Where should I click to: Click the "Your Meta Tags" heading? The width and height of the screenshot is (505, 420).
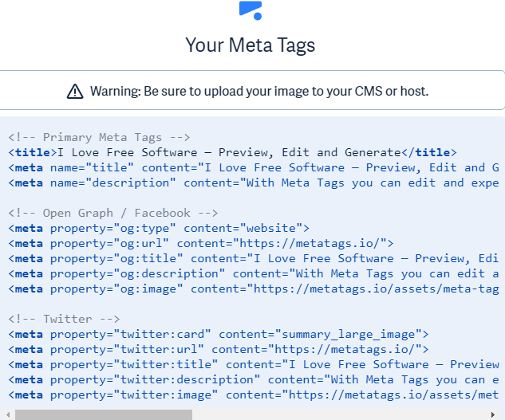251,45
